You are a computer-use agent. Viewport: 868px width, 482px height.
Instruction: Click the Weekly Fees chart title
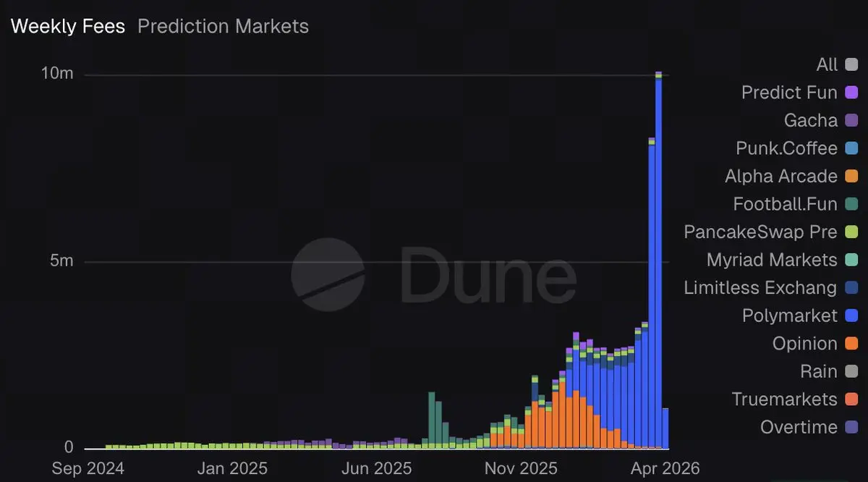click(68, 27)
